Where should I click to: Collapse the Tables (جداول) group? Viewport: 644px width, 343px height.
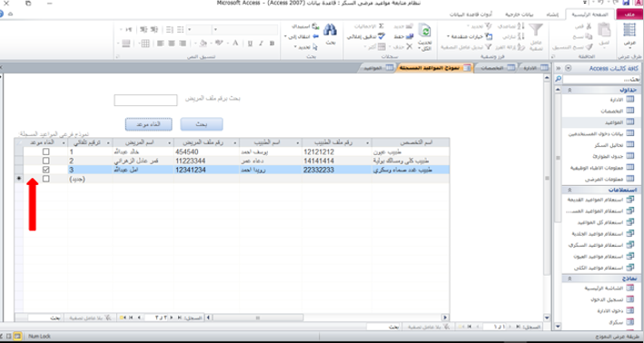(569, 90)
